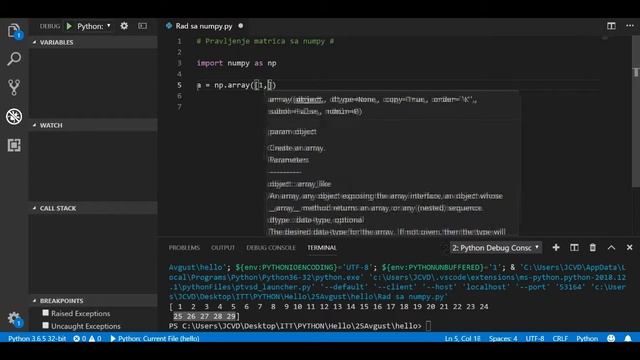640x360 pixels.
Task: Change language mode Python in status bar
Action: (587, 338)
